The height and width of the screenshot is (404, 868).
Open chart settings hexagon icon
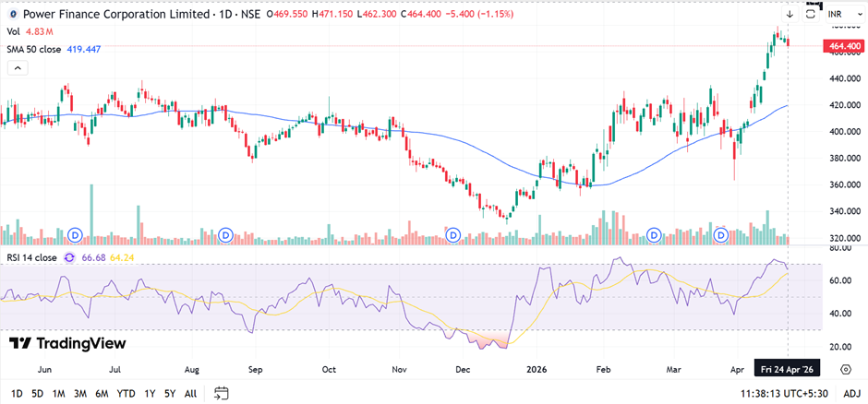(845, 369)
